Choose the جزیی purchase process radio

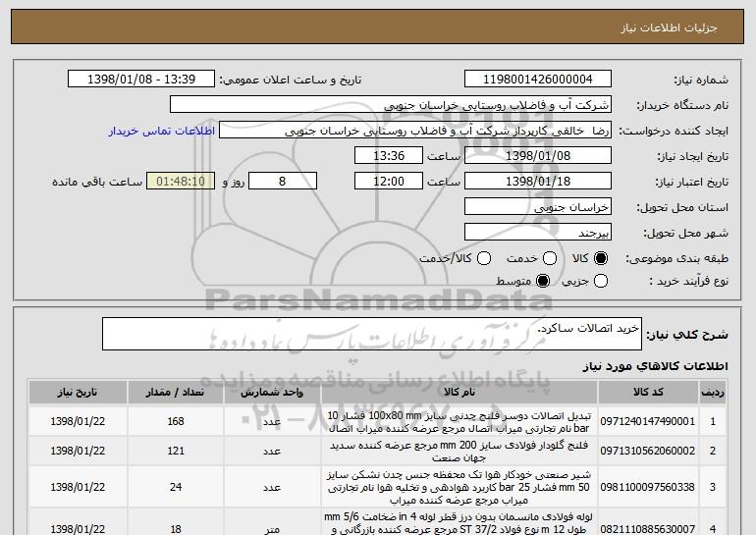(x=601, y=281)
